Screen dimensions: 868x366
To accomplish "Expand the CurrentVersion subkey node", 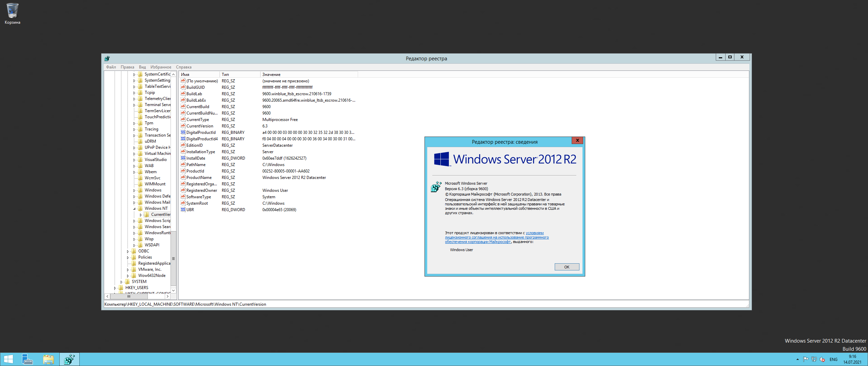I will pos(141,215).
